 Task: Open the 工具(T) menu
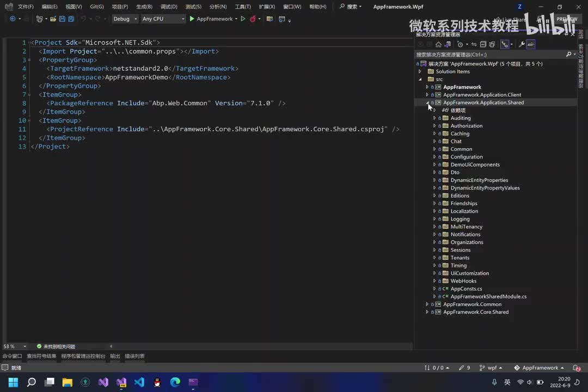point(243,7)
